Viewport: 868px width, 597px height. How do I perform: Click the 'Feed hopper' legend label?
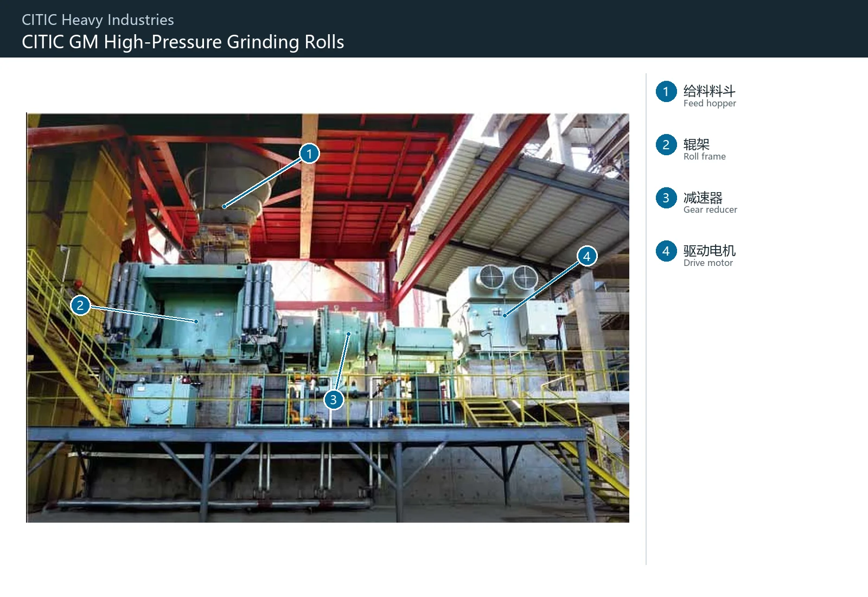pyautogui.click(x=710, y=104)
